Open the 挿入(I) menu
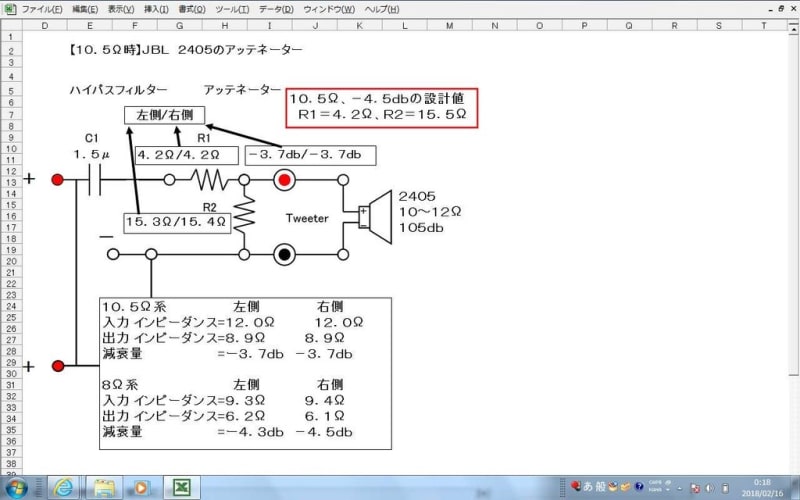This screenshot has height=500, width=800. pyautogui.click(x=156, y=9)
